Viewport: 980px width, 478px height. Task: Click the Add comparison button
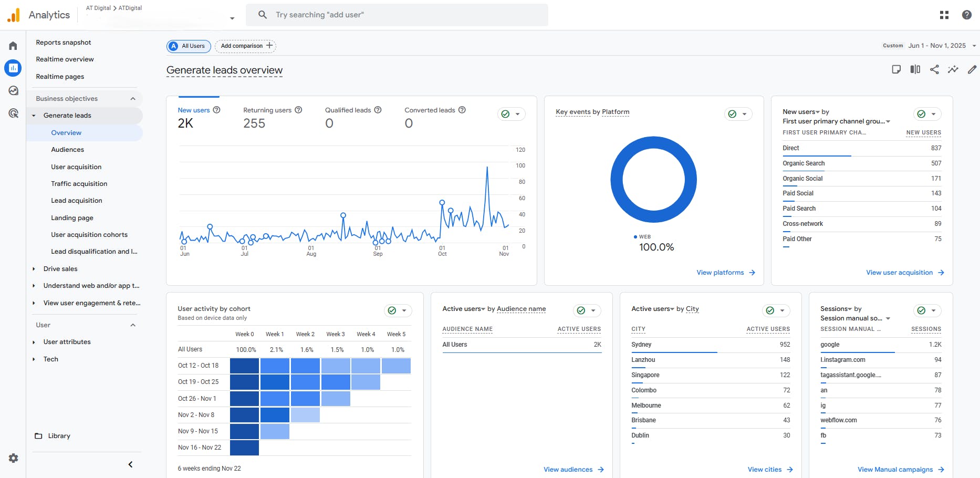(245, 46)
